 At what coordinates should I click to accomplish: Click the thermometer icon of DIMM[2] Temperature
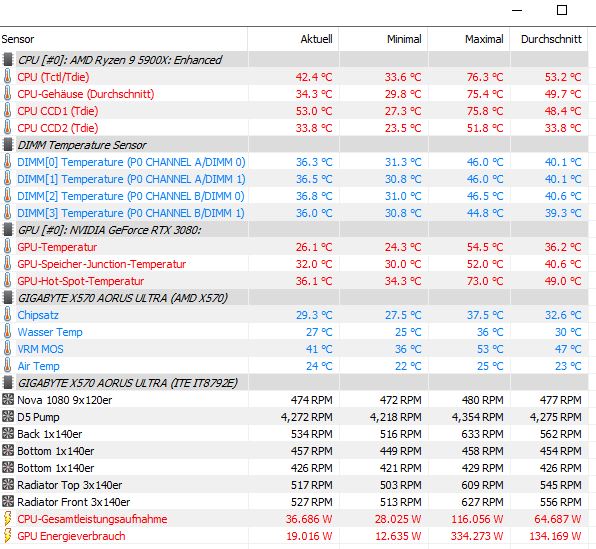coord(7,196)
